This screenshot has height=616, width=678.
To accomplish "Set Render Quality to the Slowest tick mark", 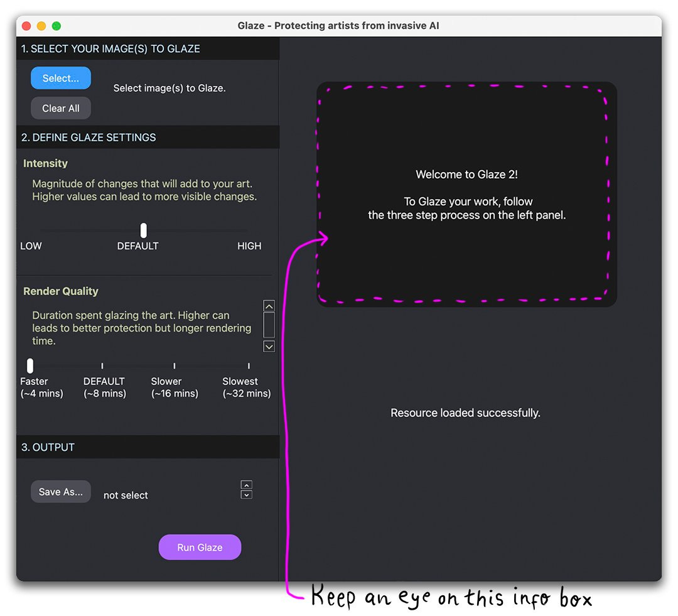I will pyautogui.click(x=249, y=366).
